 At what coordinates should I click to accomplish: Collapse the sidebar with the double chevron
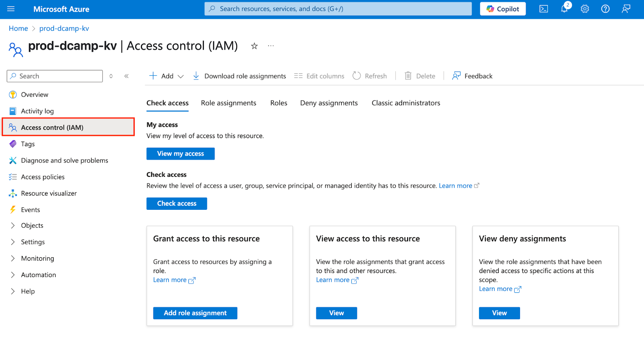tap(126, 76)
